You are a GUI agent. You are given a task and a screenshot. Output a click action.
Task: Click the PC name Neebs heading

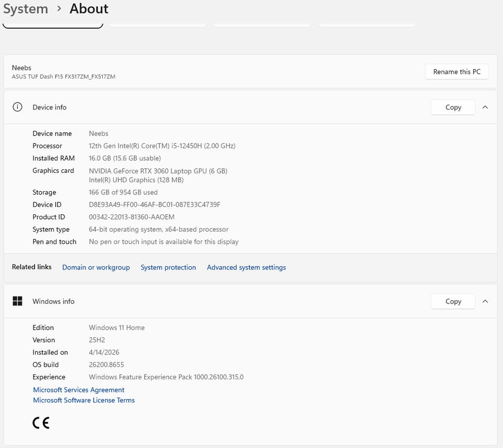click(21, 68)
